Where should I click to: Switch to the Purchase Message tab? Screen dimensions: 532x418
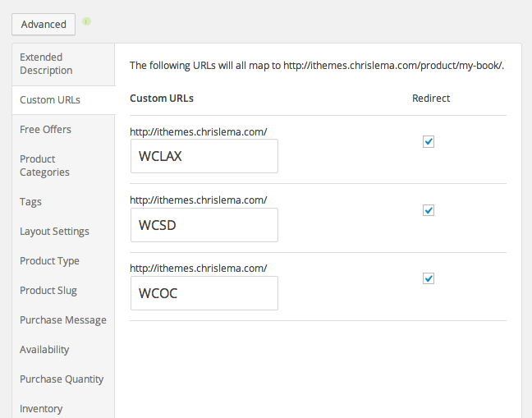click(62, 320)
